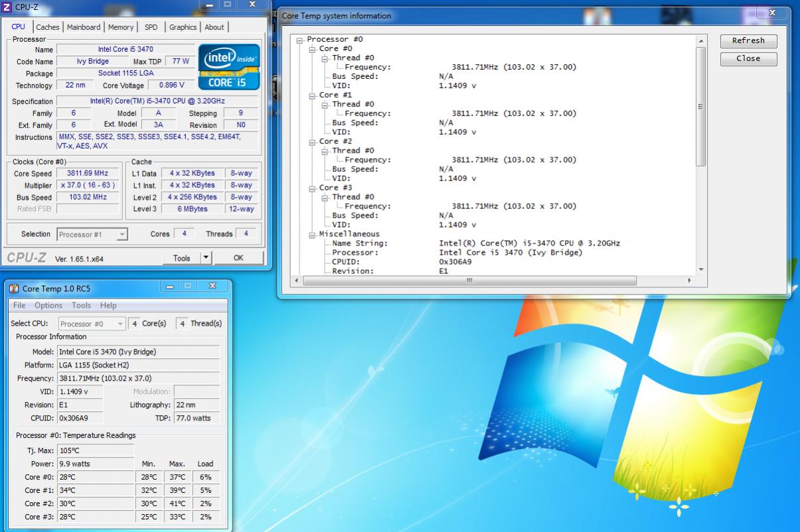Open the Memory tab in CPU-Z
Viewport: 800px width, 532px height.
pyautogui.click(x=121, y=27)
